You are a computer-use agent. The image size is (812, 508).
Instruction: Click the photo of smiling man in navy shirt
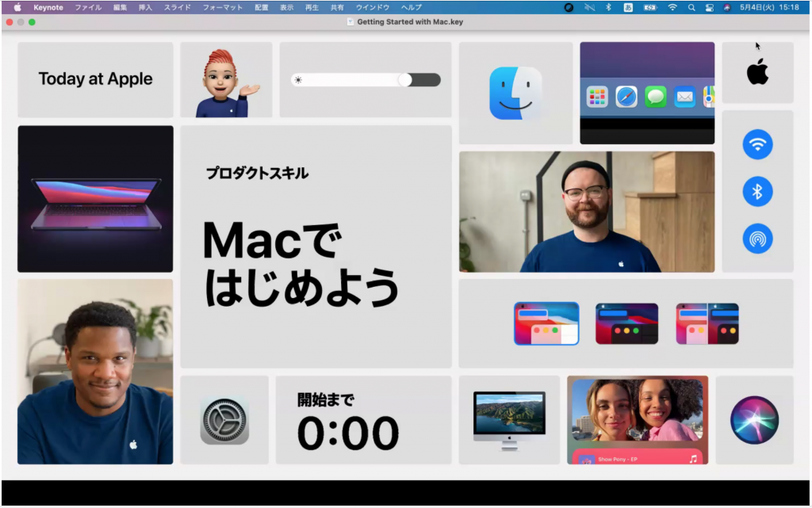coord(95,372)
